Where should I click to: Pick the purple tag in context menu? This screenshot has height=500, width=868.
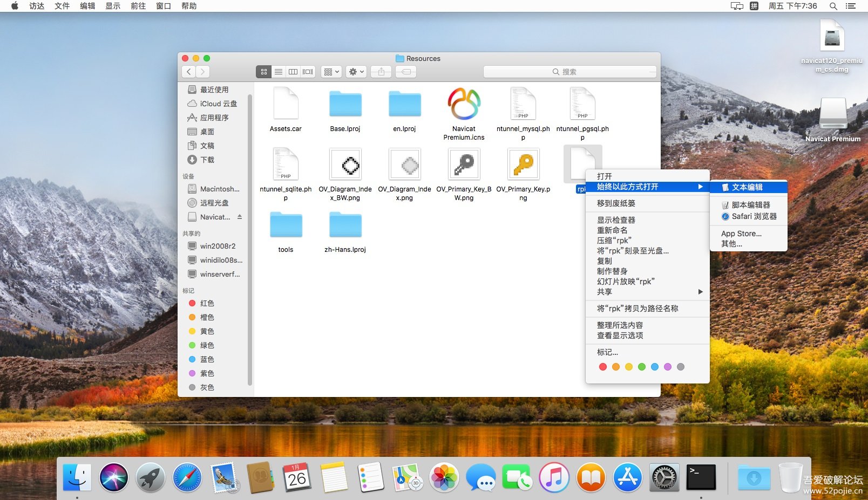coord(668,367)
